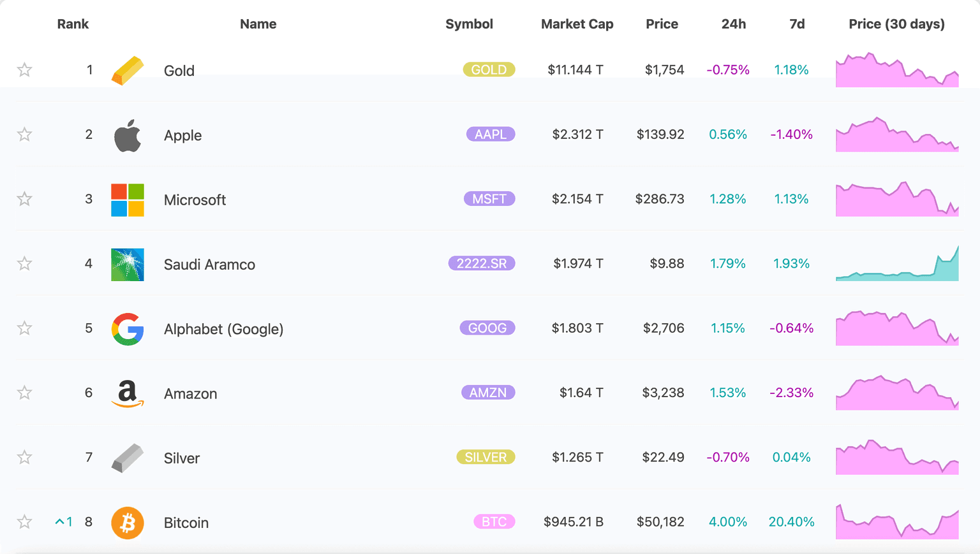Click the Silver bar icon
The image size is (980, 554).
(x=128, y=458)
